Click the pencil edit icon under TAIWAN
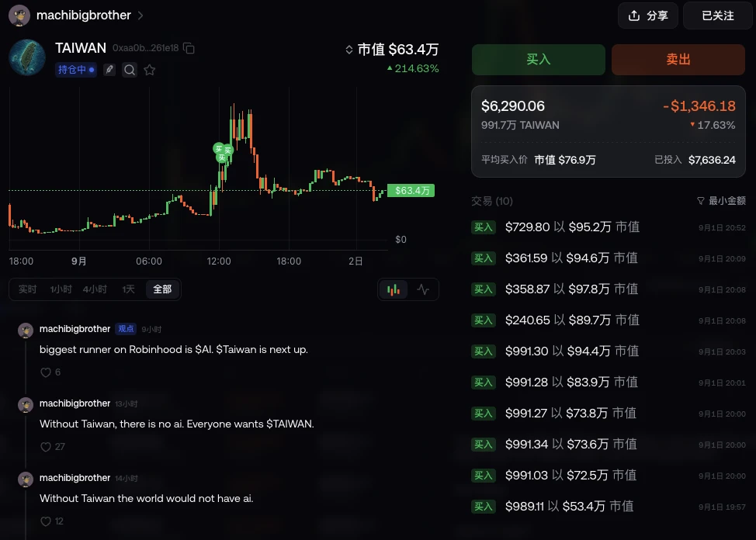This screenshot has height=540, width=756. coord(109,70)
